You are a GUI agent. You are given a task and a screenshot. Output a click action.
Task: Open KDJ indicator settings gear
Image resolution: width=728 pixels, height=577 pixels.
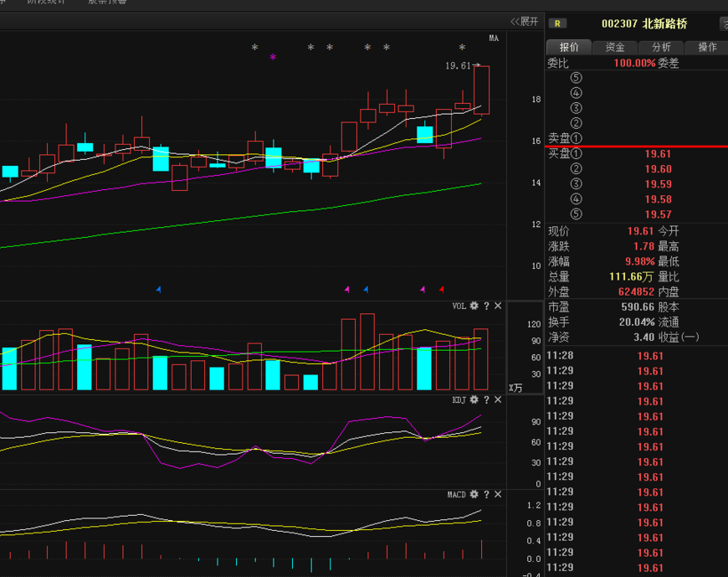[x=474, y=400]
